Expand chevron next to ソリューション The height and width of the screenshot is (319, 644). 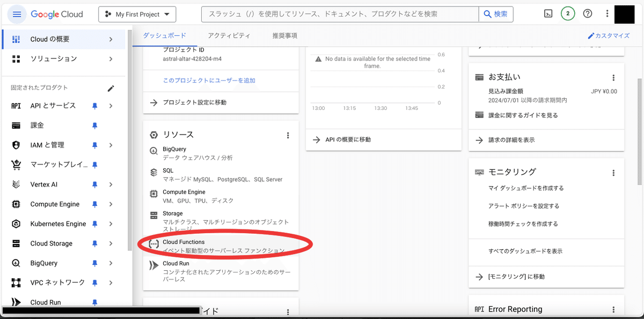pyautogui.click(x=111, y=58)
